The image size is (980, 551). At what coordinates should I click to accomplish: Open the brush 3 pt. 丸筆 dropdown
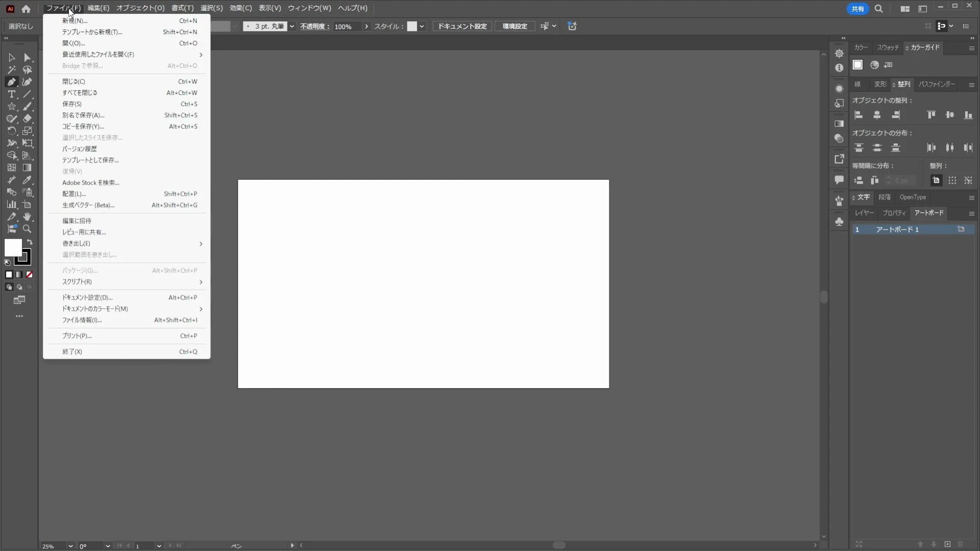pyautogui.click(x=292, y=27)
